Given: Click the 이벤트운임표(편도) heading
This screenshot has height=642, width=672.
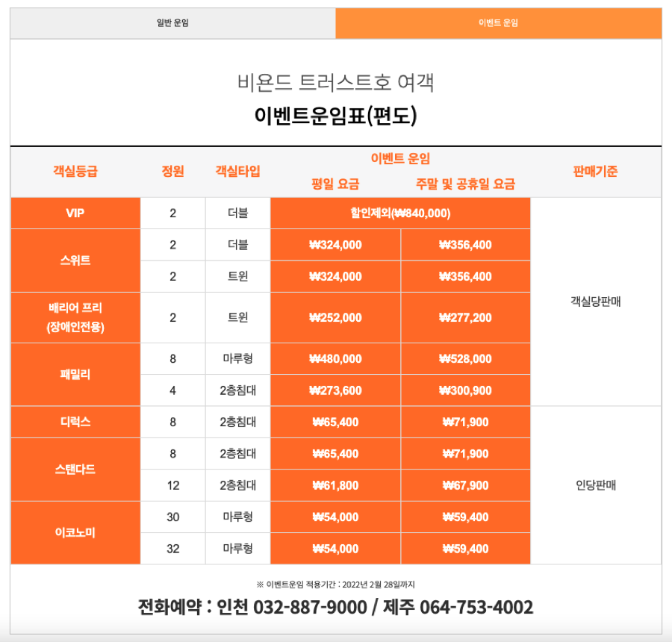Looking at the screenshot, I should tap(335, 116).
